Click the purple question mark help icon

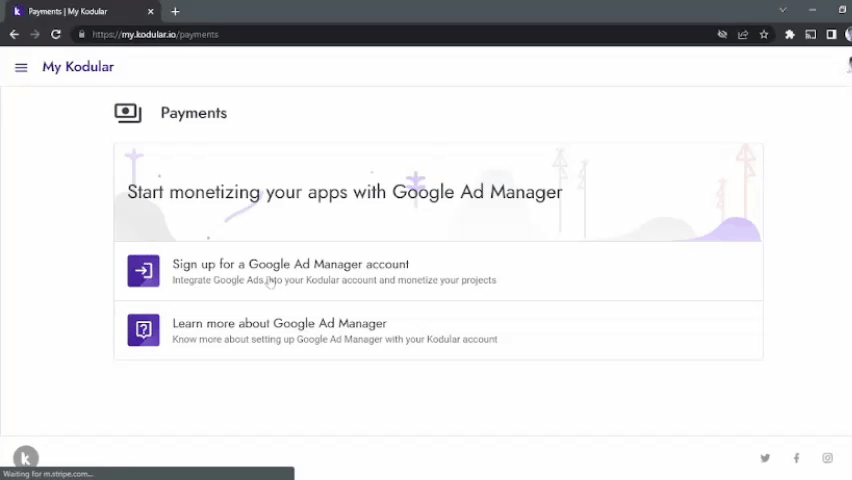(x=143, y=330)
